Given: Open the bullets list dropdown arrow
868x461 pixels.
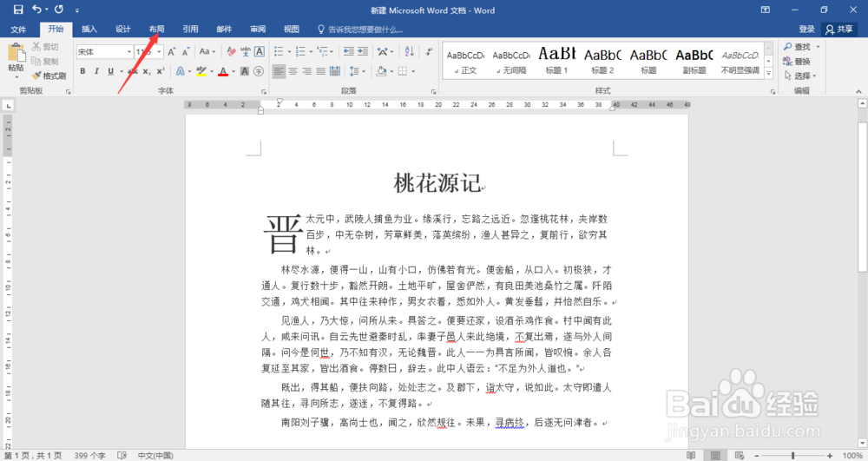Looking at the screenshot, I should [x=289, y=52].
